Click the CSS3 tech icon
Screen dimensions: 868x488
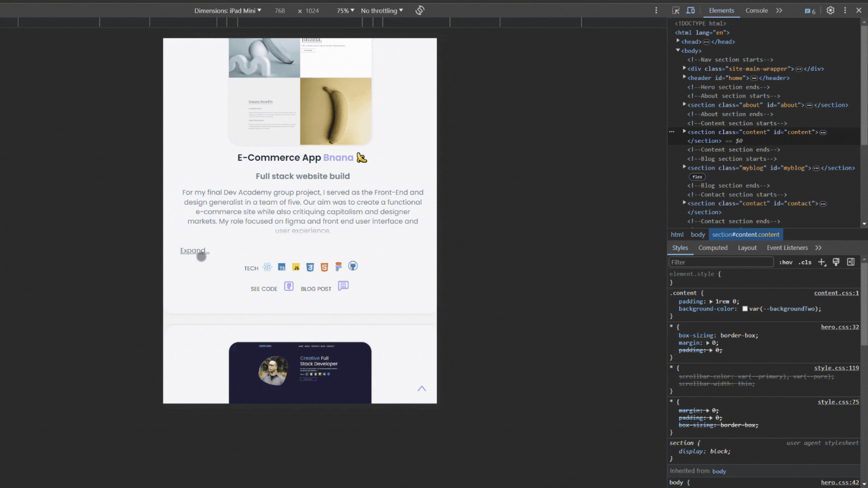point(310,267)
